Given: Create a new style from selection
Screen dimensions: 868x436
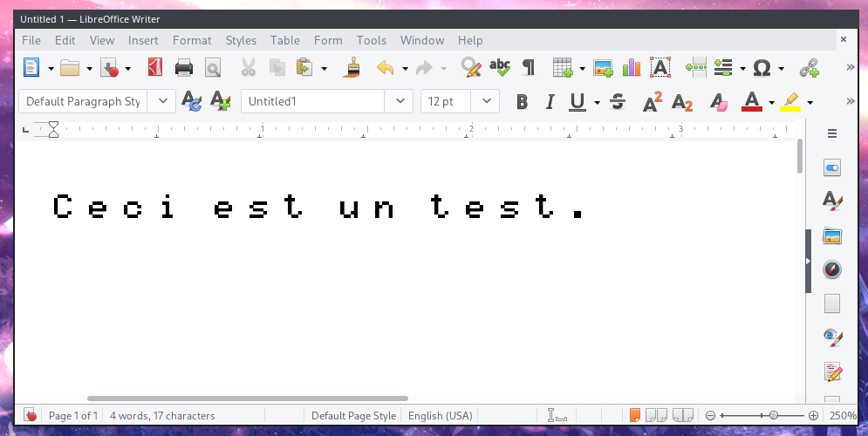Looking at the screenshot, I should (x=221, y=101).
